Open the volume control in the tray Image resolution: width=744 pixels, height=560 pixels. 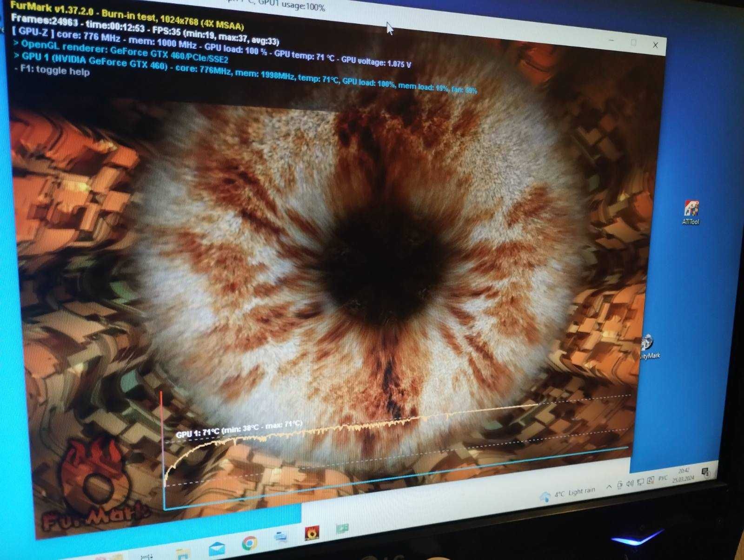630,483
